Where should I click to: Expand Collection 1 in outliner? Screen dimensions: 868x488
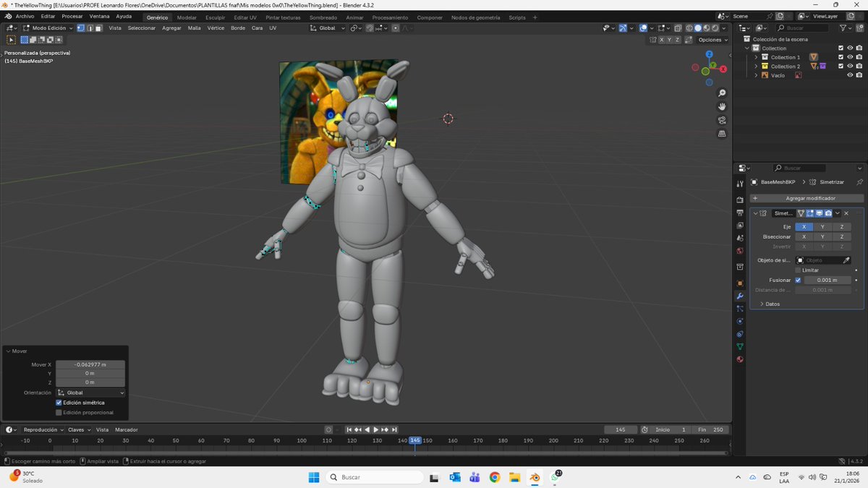(x=757, y=57)
